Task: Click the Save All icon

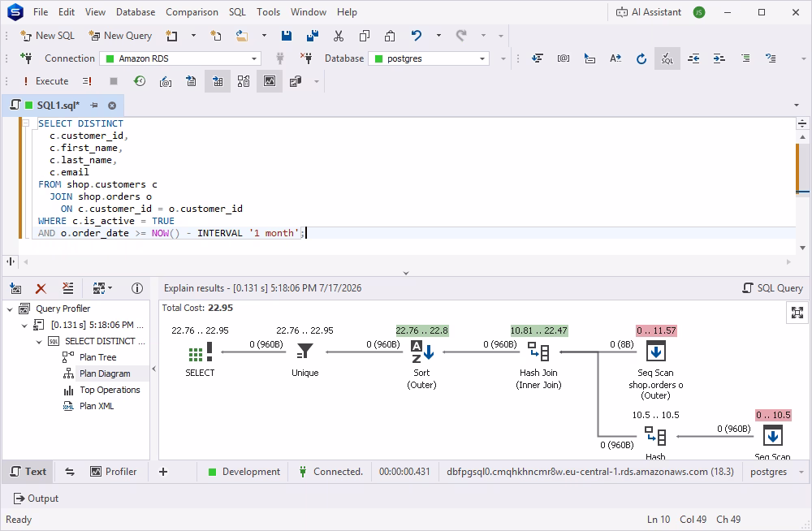Action: 313,36
